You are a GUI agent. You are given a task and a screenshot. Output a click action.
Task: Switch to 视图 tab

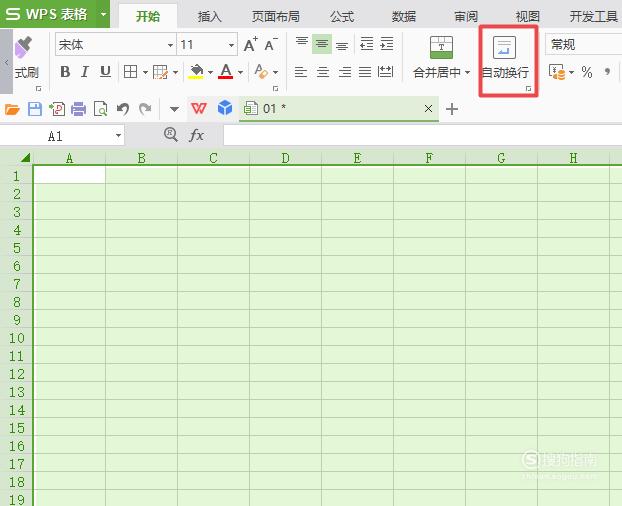[527, 17]
